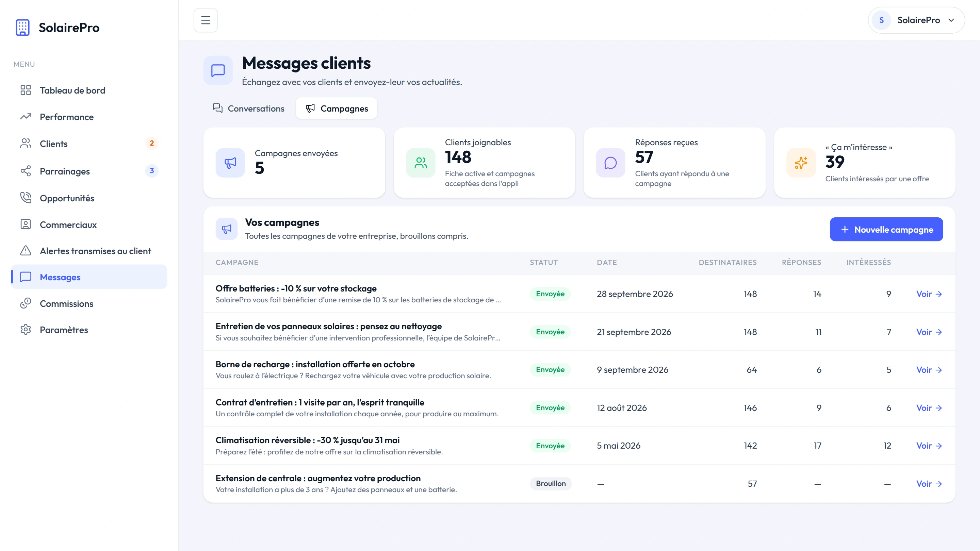Click Voir for Offre batteries campaign

[x=929, y=294]
